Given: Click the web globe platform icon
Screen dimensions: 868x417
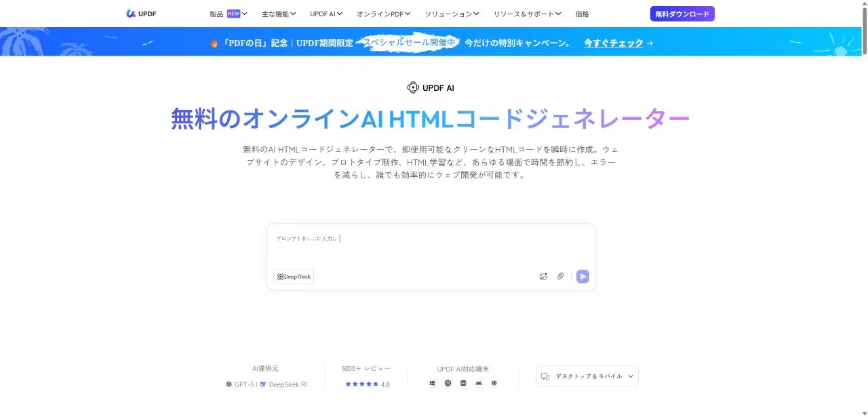Looking at the screenshot, I should tap(494, 383).
